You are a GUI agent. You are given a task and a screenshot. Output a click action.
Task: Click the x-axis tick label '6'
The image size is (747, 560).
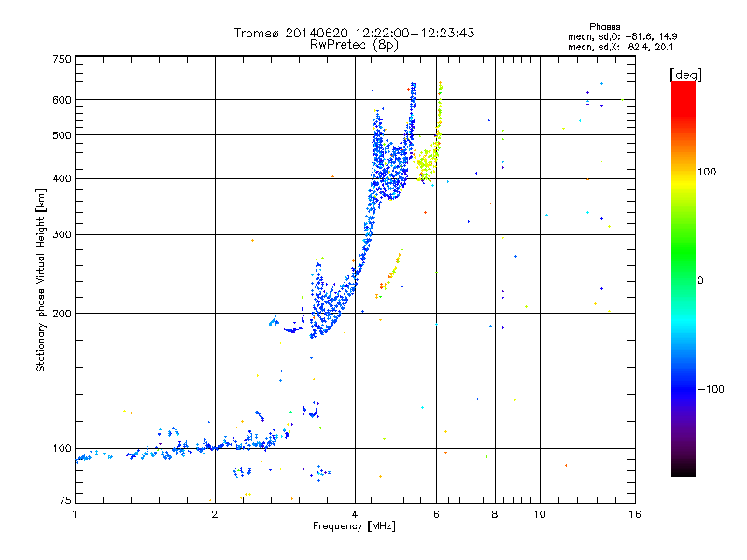point(437,514)
